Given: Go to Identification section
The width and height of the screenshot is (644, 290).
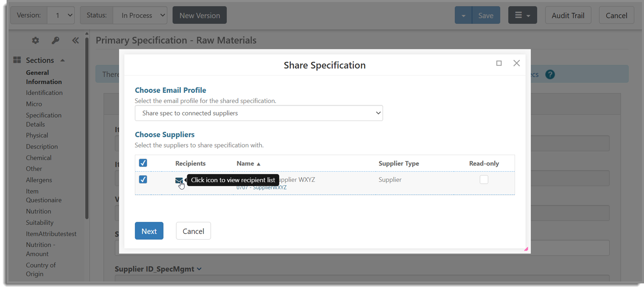Looking at the screenshot, I should pyautogui.click(x=44, y=93).
